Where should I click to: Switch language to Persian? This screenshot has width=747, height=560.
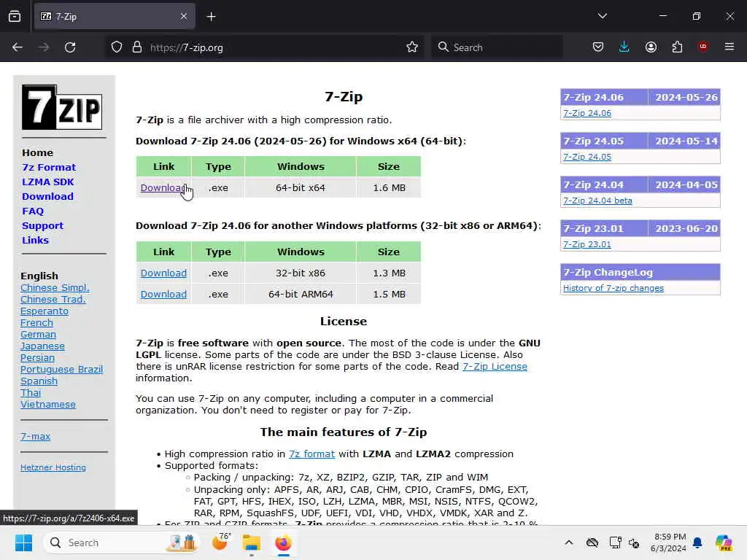38,357
